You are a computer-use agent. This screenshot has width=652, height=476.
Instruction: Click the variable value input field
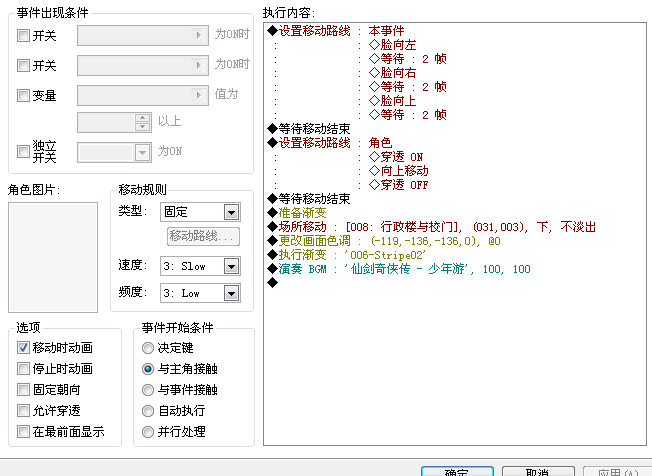click(x=106, y=122)
